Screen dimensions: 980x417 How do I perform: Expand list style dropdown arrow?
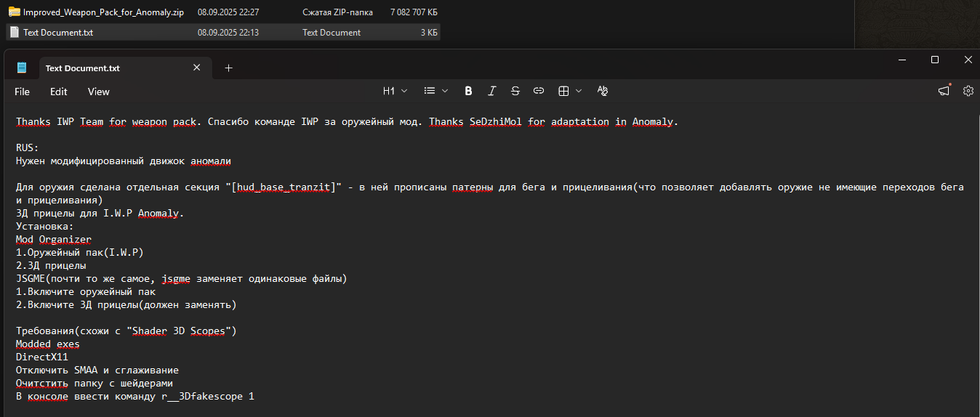[x=445, y=92]
